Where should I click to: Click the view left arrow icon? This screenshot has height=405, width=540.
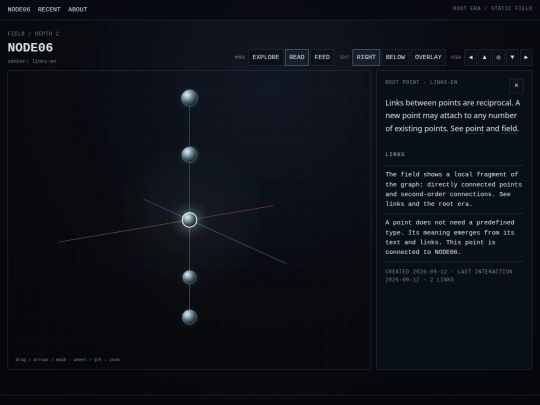pyautogui.click(x=470, y=58)
